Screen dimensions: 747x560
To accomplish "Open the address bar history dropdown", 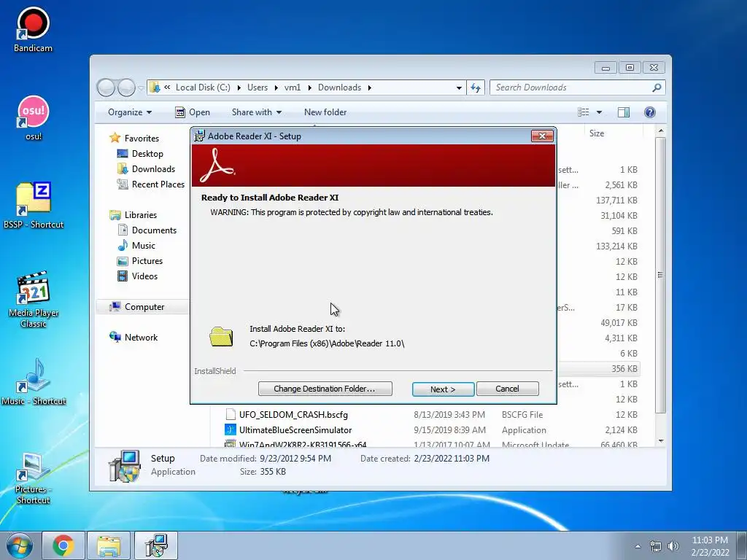I will point(459,87).
